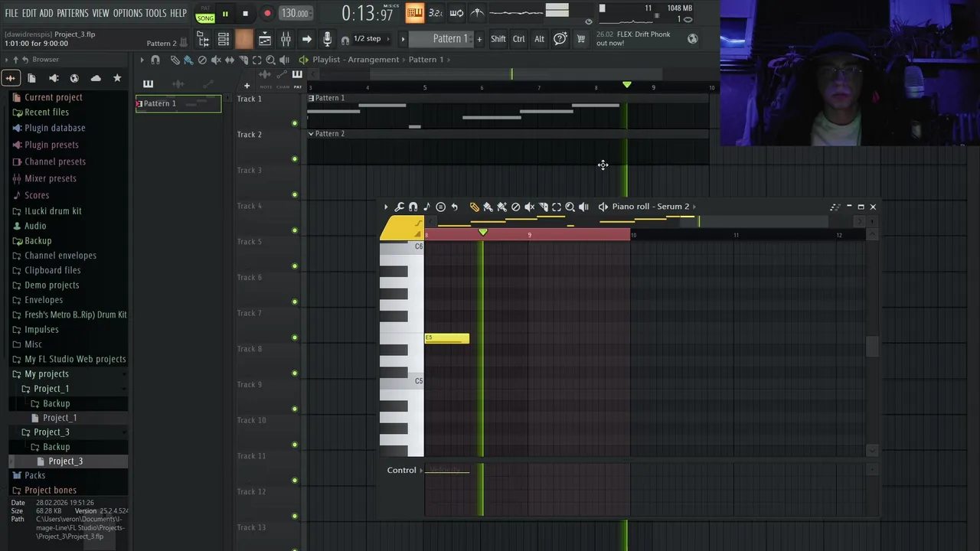This screenshot has height=551, width=980.
Task: Select Project_3 file in browser
Action: (65, 461)
